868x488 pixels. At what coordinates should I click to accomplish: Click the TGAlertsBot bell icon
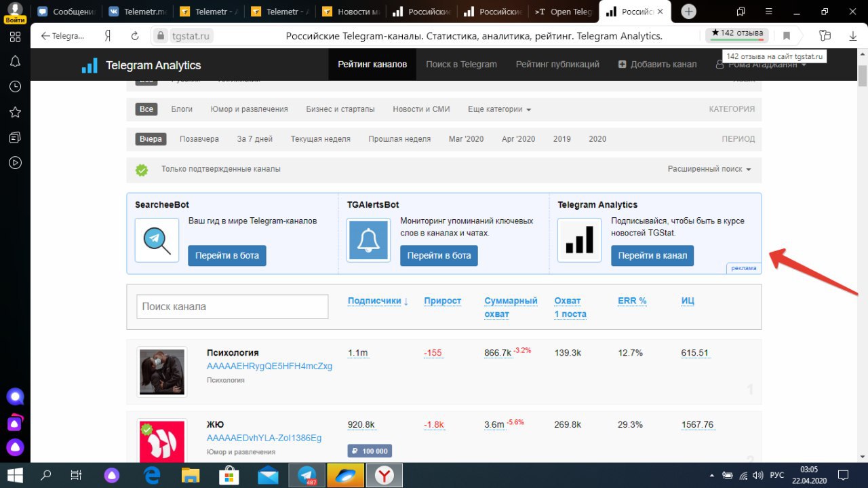coord(368,240)
